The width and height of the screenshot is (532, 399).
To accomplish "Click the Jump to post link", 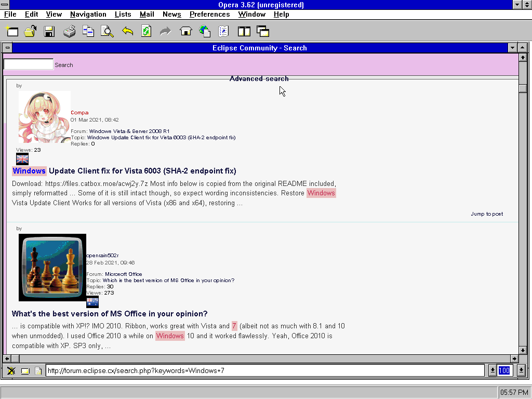I will [x=486, y=214].
